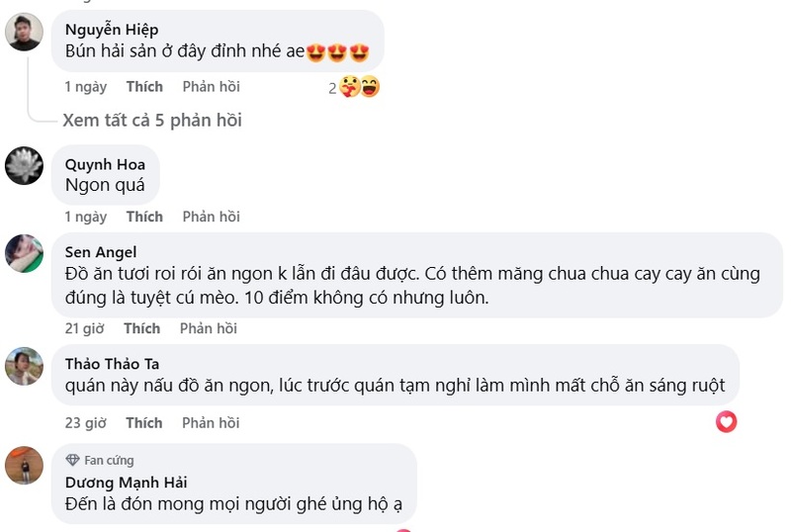Click Sen Angel's avatar image
Screen dimensions: 791x532
pyautogui.click(x=24, y=253)
